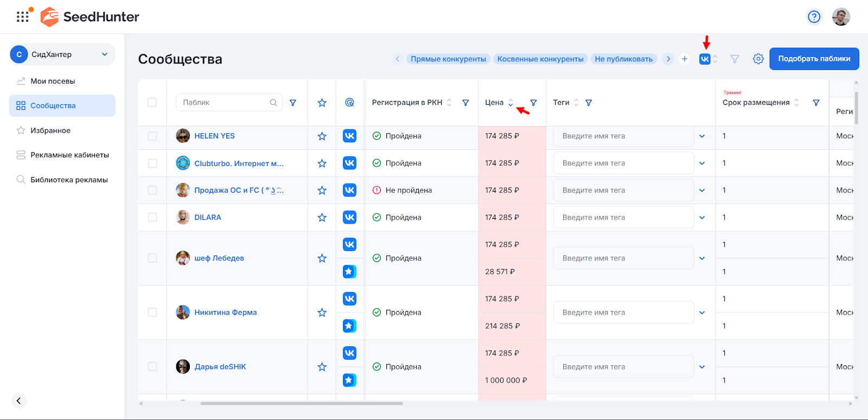Add HELEN YES to favorites with star
The height and width of the screenshot is (420, 868).
tap(322, 136)
